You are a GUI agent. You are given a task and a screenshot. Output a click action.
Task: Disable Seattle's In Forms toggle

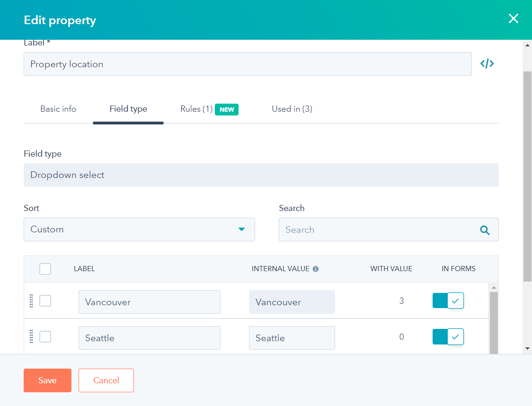[448, 336]
